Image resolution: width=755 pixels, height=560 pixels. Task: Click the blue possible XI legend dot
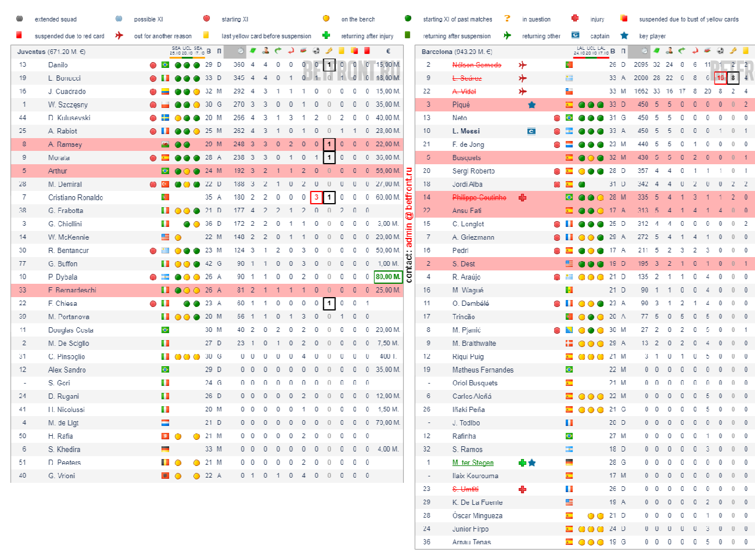tap(119, 19)
